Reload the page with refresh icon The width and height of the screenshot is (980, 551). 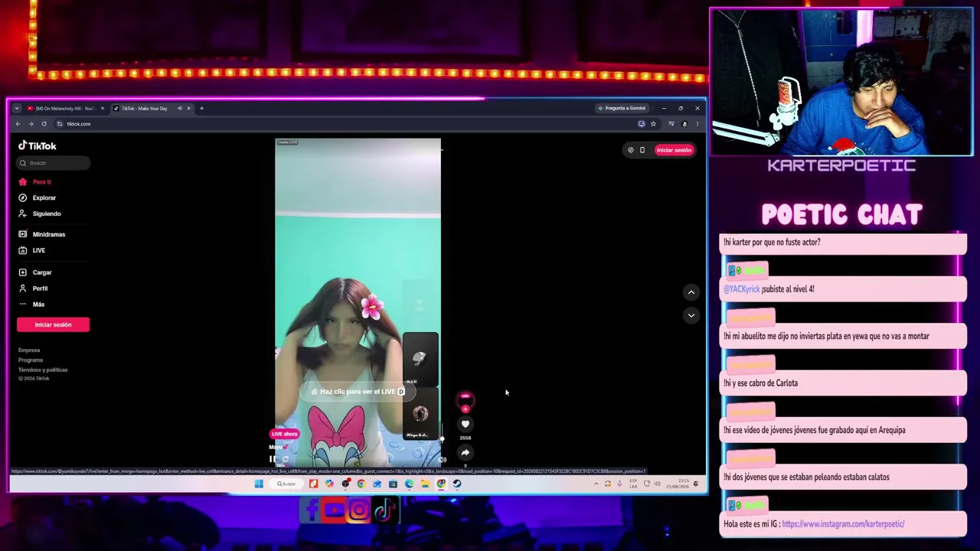[44, 124]
